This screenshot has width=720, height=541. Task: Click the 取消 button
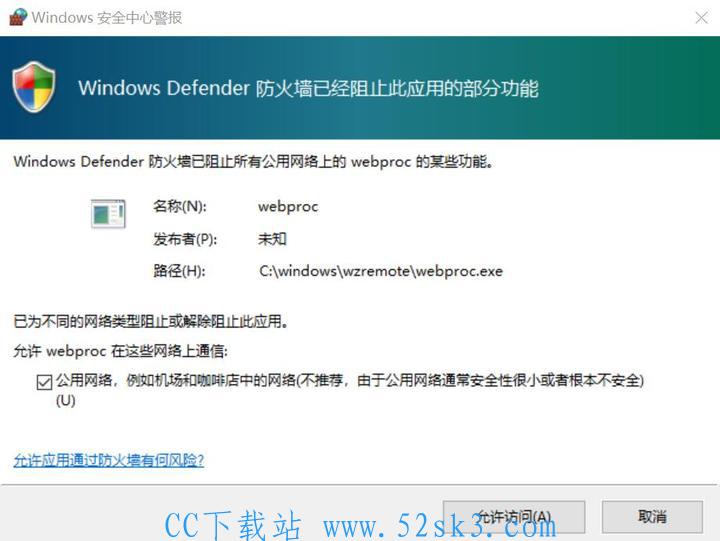click(x=652, y=517)
